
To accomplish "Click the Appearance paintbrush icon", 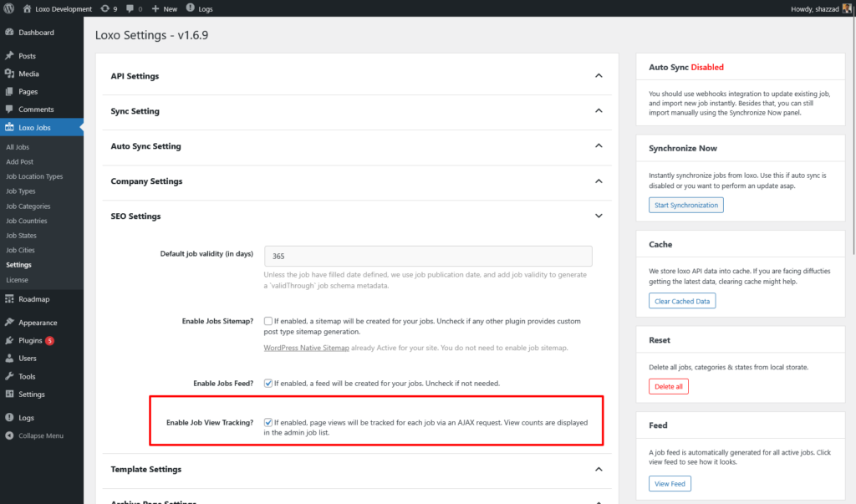I will [9, 323].
